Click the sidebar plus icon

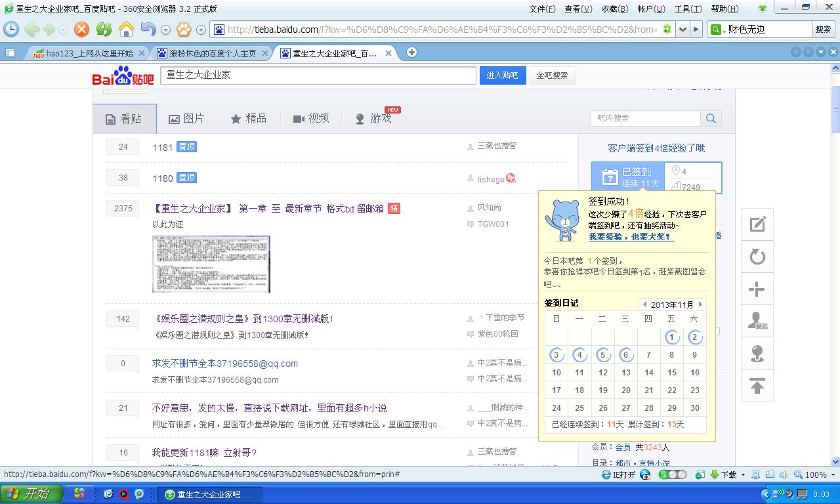(757, 289)
